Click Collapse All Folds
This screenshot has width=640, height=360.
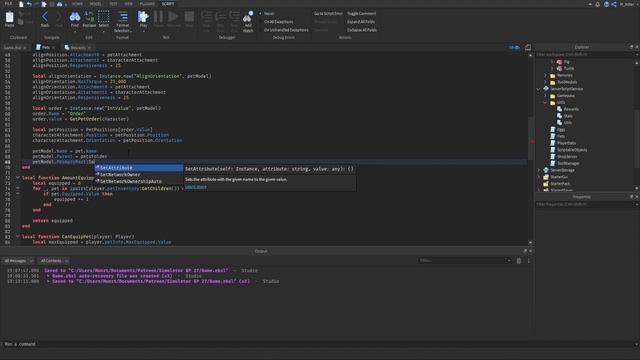pos(362,30)
